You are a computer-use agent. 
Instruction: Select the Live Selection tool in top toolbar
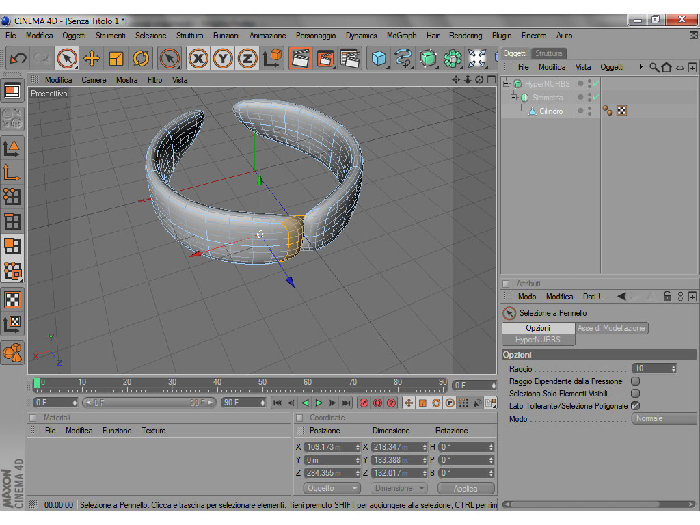click(x=67, y=58)
